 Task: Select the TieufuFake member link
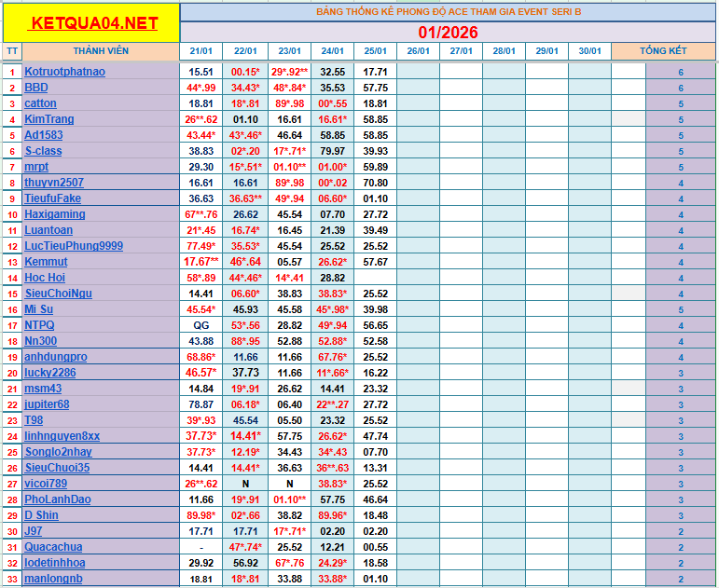pos(52,198)
